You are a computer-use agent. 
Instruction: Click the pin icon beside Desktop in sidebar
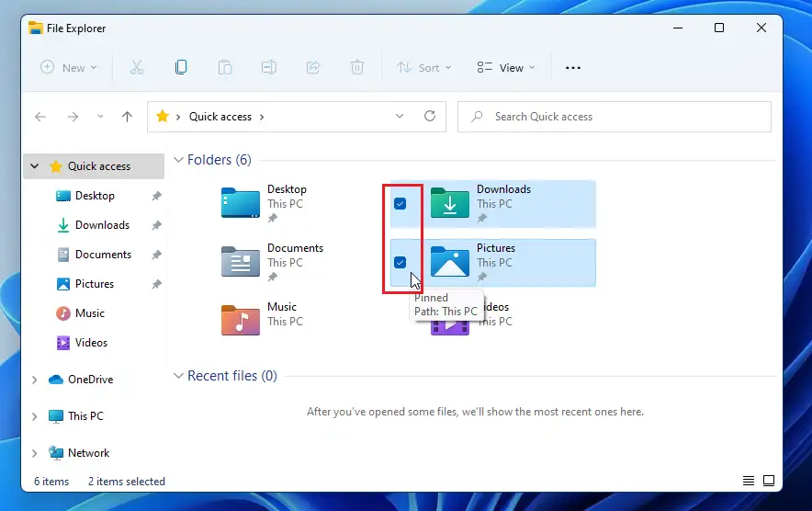[x=156, y=196]
